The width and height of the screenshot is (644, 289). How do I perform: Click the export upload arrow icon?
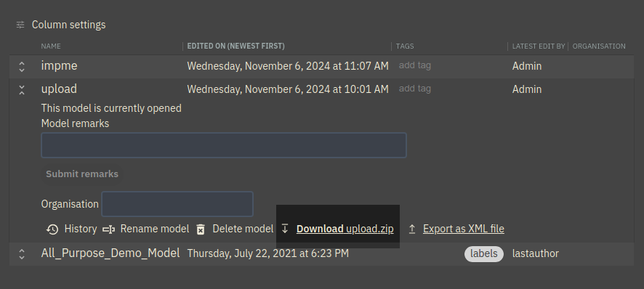[x=412, y=229]
